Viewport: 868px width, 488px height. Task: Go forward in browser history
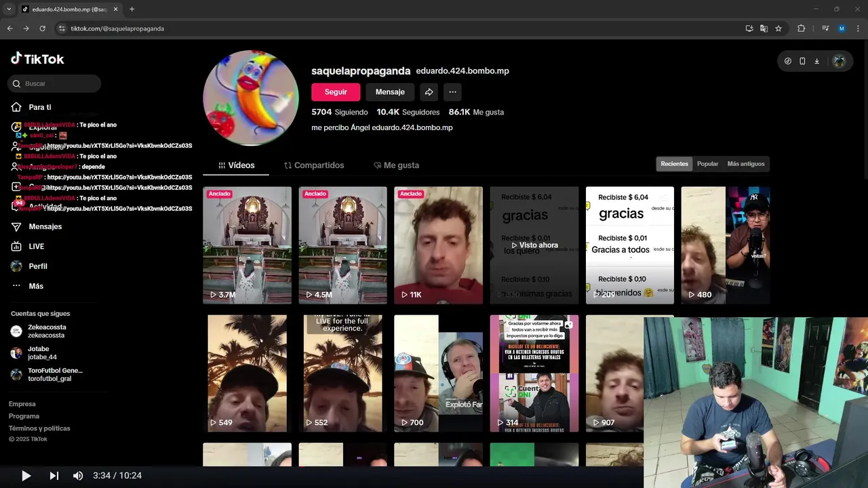[26, 28]
